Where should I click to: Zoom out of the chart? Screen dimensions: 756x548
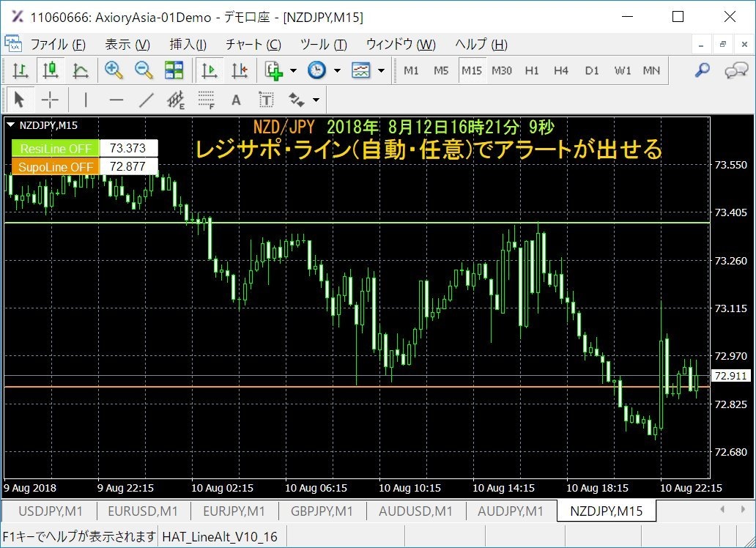tap(144, 71)
